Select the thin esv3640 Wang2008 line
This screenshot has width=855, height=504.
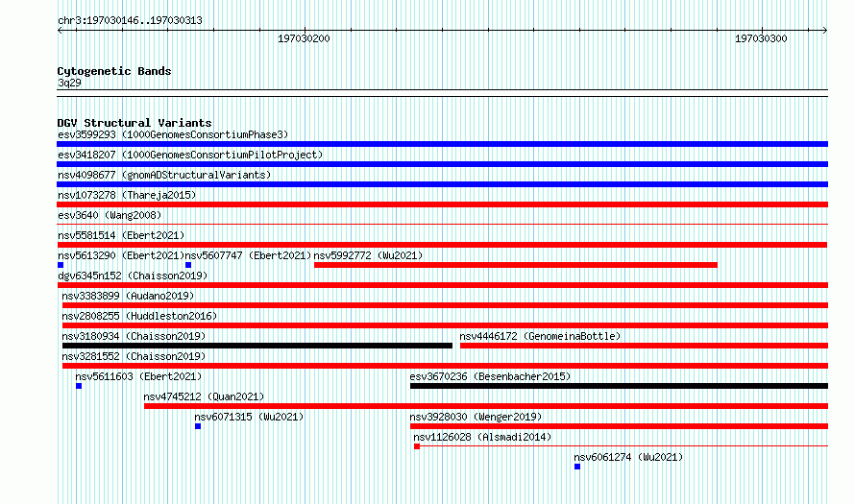coord(442,224)
